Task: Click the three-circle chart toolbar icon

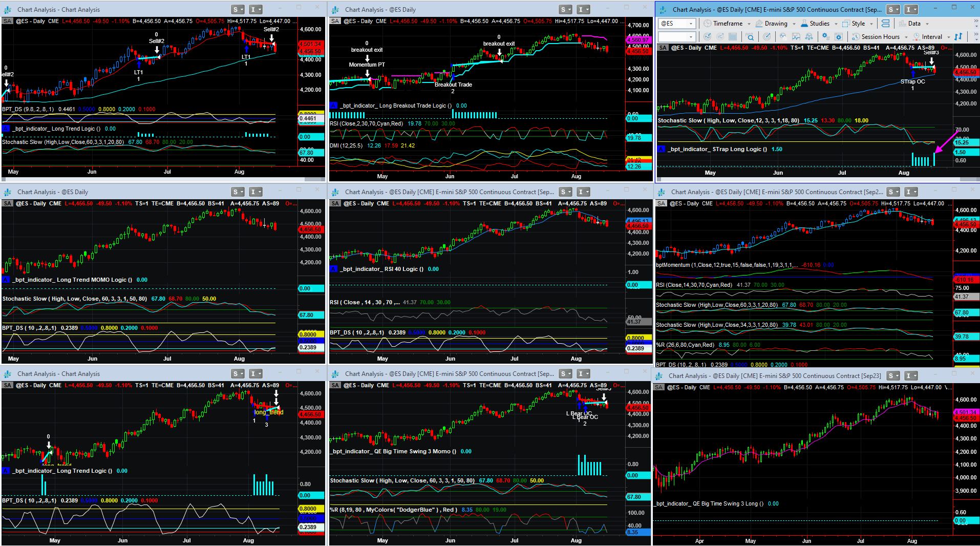Action: pos(809,37)
